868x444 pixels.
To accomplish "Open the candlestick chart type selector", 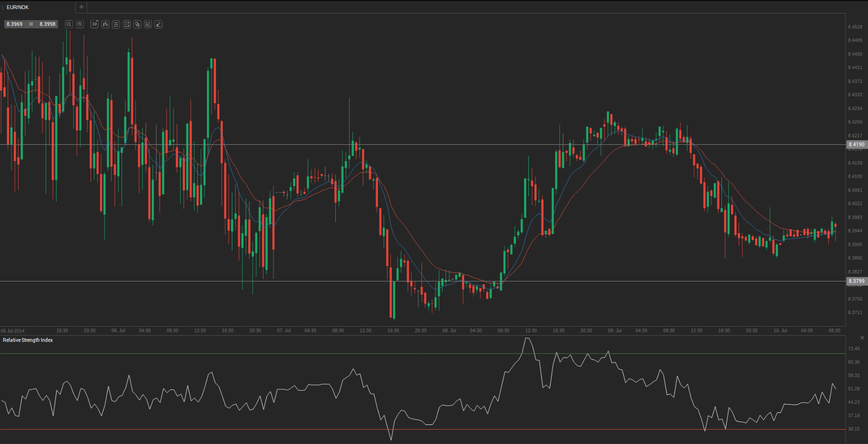I will point(105,24).
